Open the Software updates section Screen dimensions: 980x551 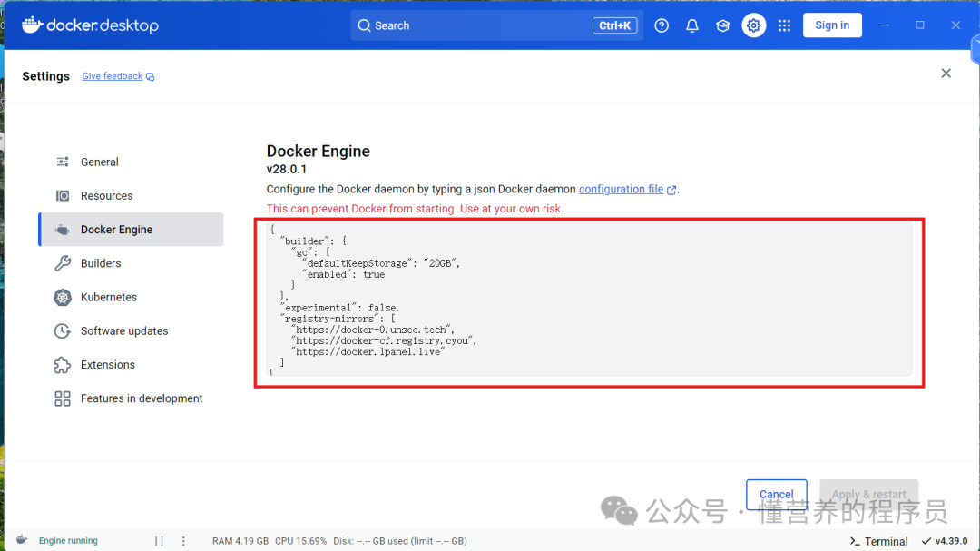tap(131, 330)
